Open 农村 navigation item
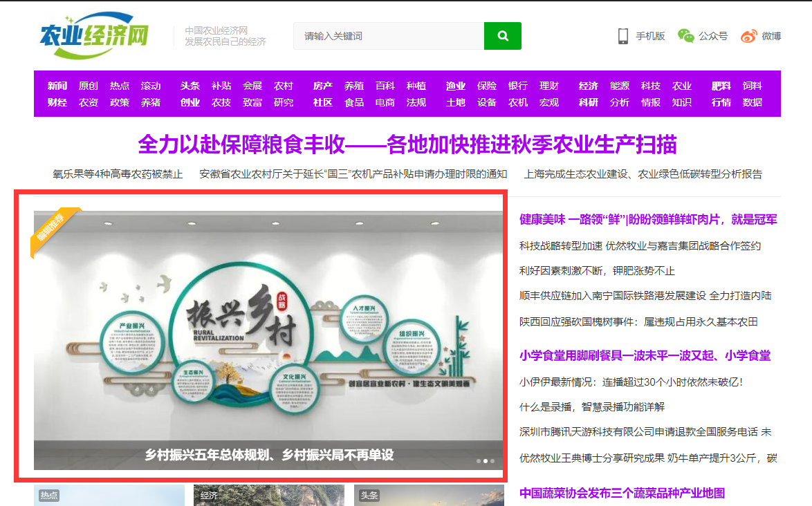The image size is (812, 506). click(x=284, y=86)
